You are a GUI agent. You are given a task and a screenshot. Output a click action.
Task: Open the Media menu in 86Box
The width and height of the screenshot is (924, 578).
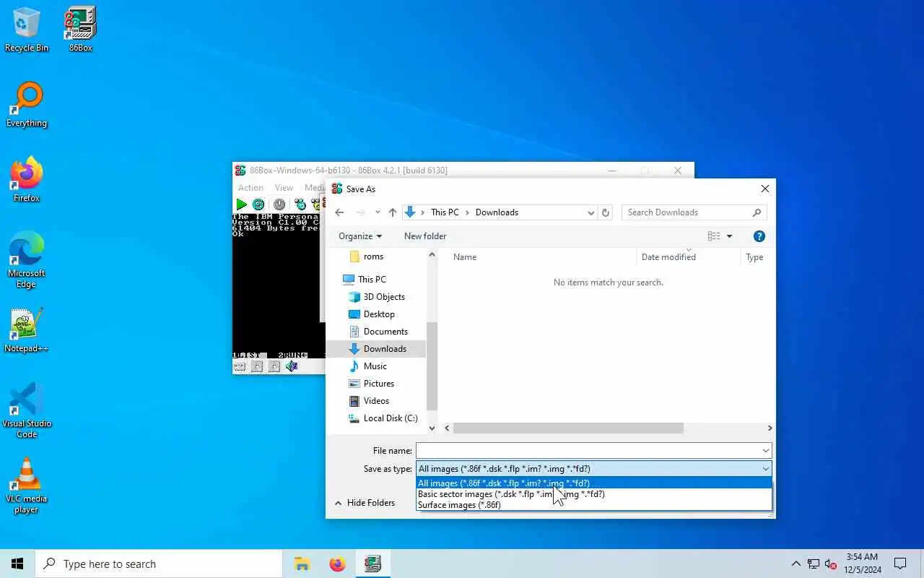tap(313, 188)
